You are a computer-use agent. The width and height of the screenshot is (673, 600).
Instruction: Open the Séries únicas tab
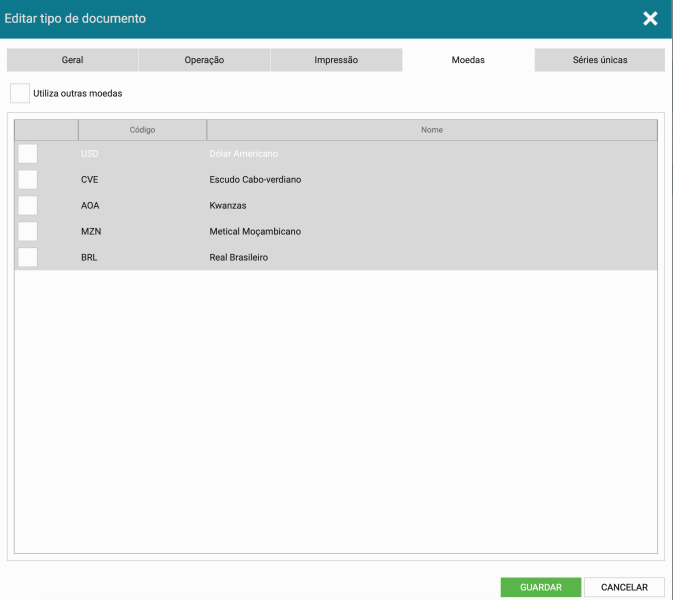pos(600,60)
